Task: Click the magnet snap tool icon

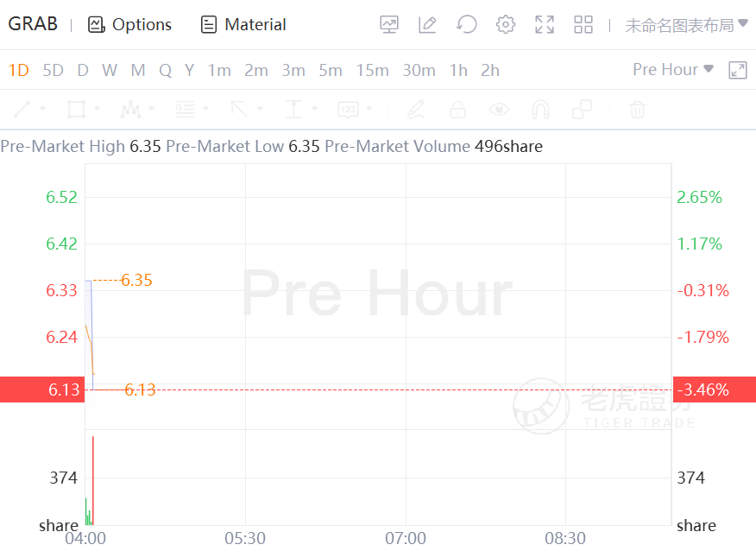Action: 540,110
